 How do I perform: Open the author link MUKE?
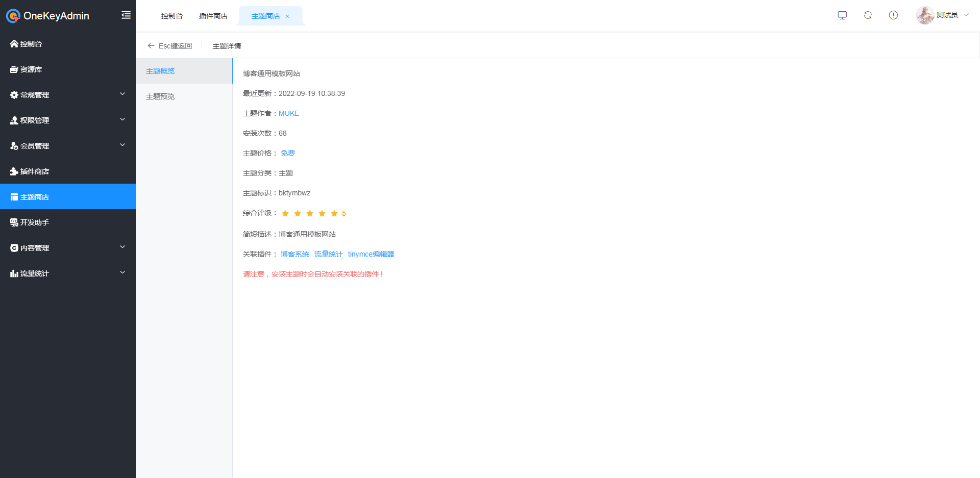coord(289,113)
